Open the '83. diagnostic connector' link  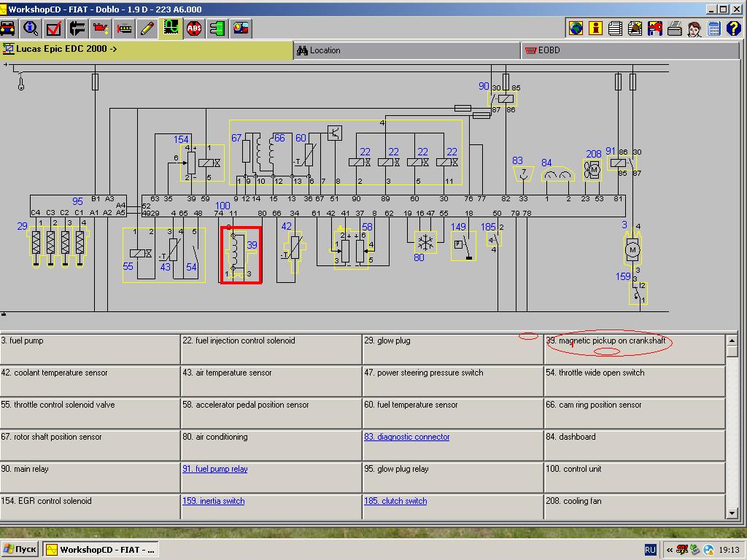click(407, 437)
